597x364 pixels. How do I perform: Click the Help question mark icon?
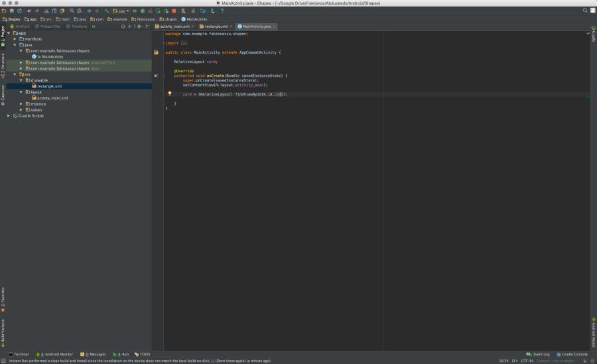[222, 11]
